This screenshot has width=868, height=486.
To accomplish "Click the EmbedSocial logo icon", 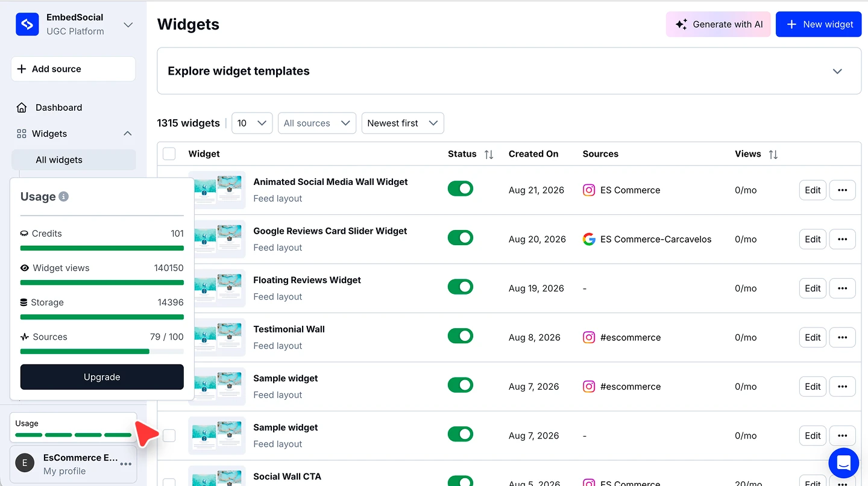I will [27, 24].
